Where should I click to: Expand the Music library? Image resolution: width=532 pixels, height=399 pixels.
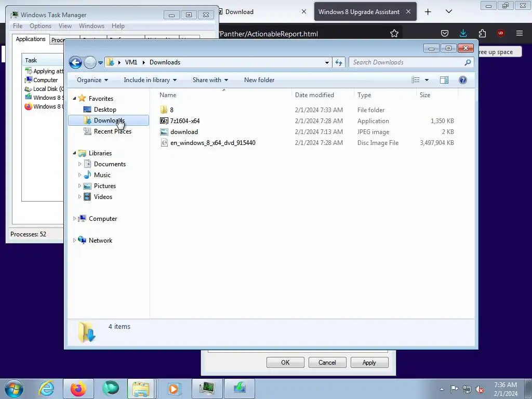coord(79,175)
